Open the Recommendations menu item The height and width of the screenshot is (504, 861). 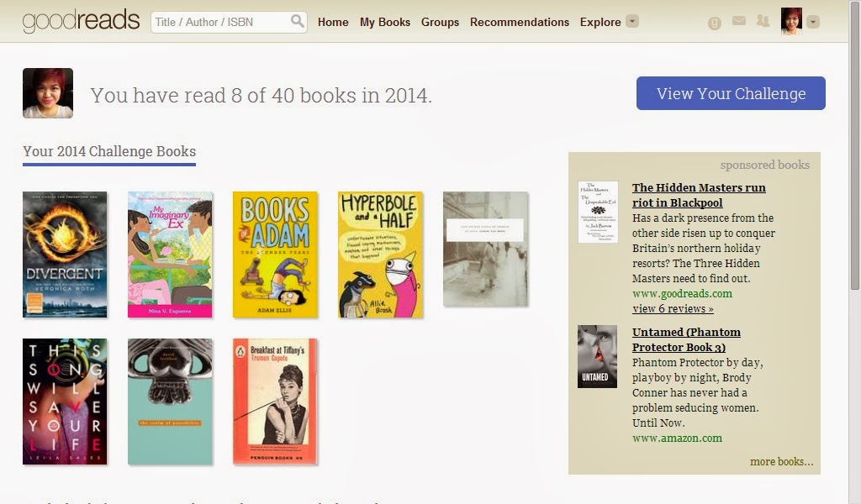(520, 22)
